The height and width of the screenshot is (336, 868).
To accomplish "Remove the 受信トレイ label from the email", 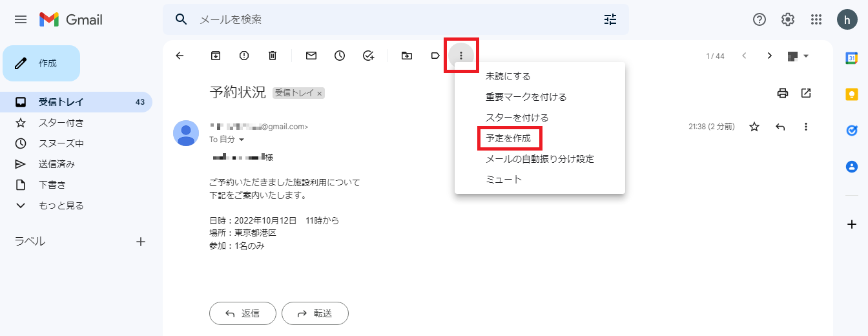I will tap(320, 93).
